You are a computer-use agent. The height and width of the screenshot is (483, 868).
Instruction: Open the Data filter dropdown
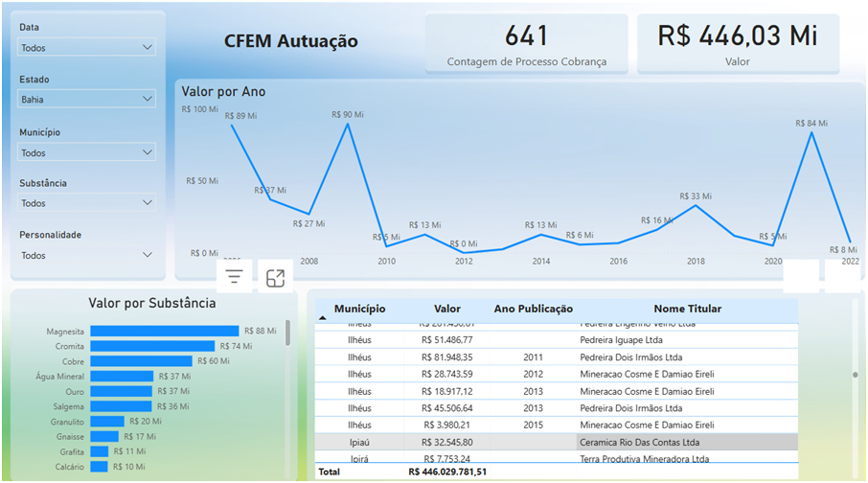pos(86,47)
